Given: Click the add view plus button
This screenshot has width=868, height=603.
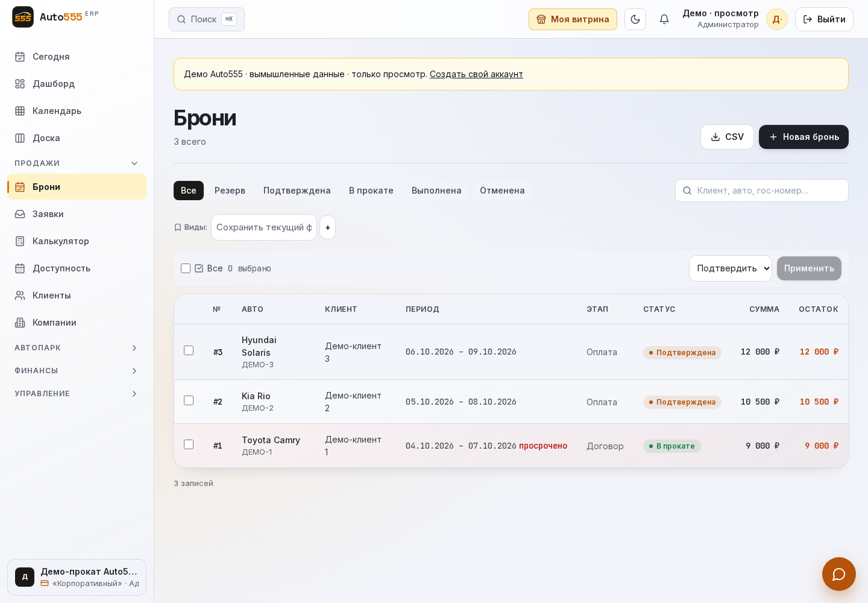Looking at the screenshot, I should click(327, 227).
